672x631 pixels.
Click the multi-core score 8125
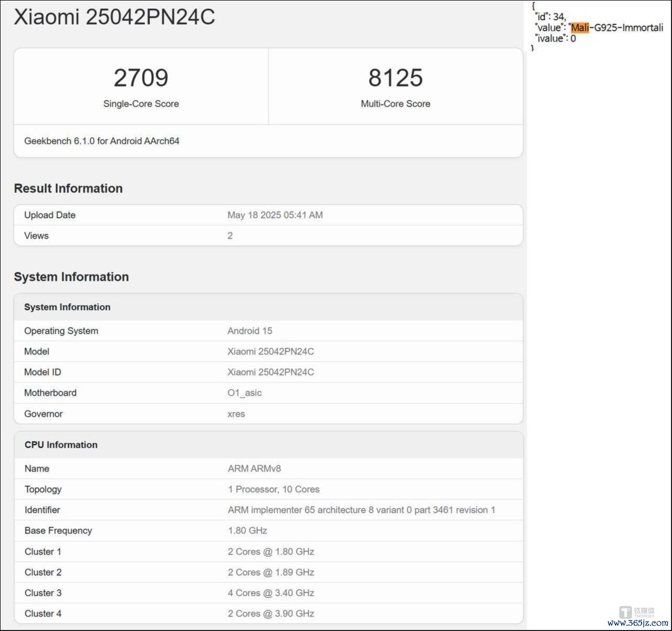(395, 78)
